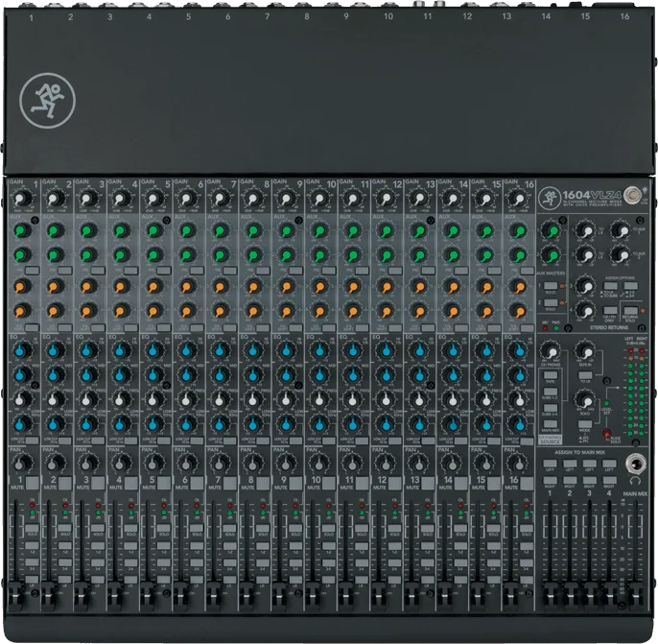Assign sub 4 to Right main mix
This screenshot has width=658, height=644.
coord(609,480)
